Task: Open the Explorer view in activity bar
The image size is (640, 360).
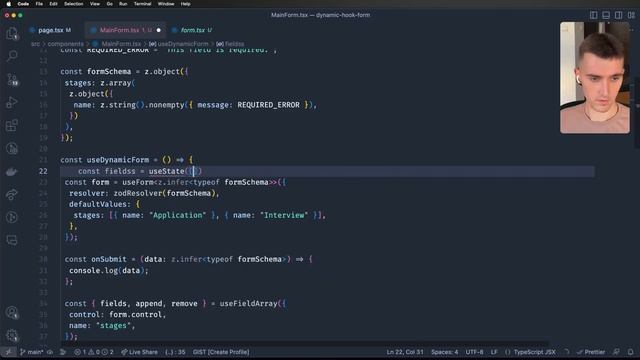Action: [x=12, y=33]
